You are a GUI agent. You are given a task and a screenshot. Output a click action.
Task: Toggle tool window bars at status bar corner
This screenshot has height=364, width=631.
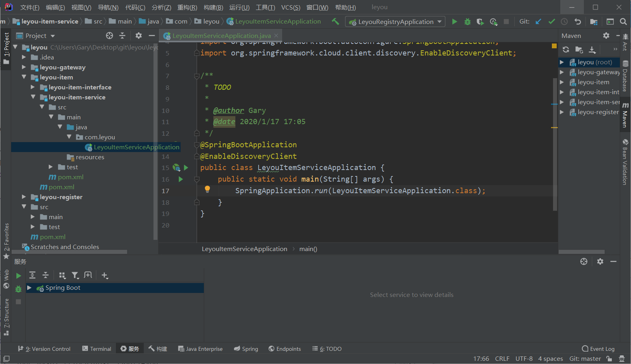point(6,359)
